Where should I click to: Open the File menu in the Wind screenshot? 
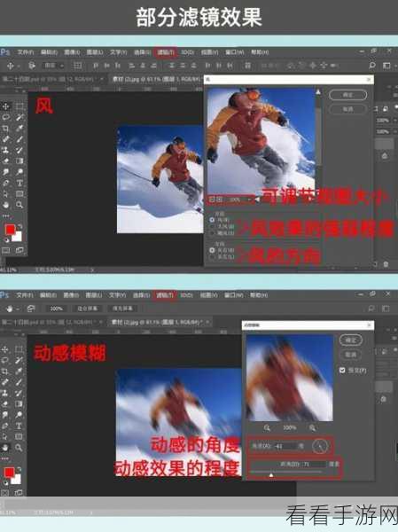click(26, 52)
